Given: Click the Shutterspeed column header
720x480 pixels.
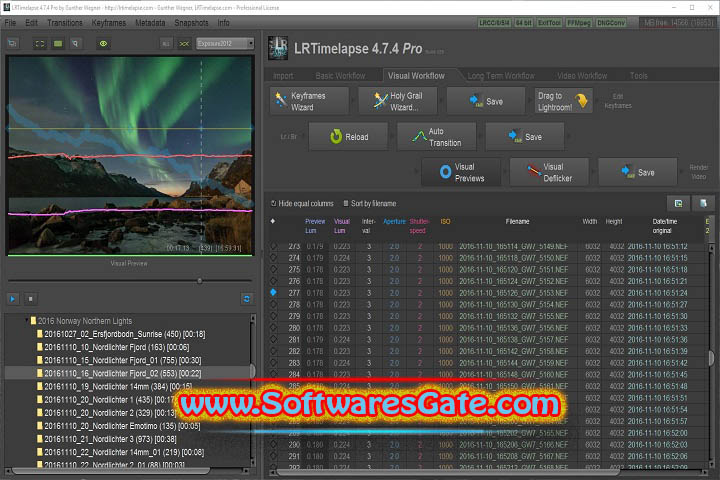Looking at the screenshot, I should tap(419, 226).
